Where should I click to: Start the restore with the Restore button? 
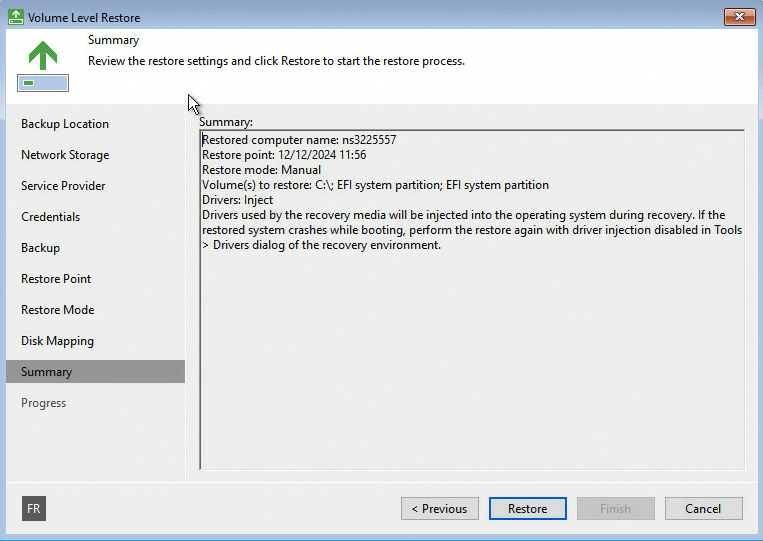(527, 509)
